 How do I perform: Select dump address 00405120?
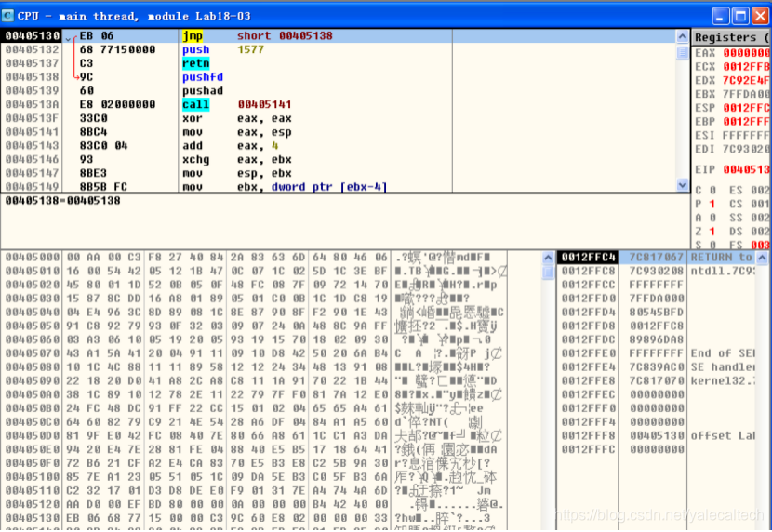[x=33, y=504]
